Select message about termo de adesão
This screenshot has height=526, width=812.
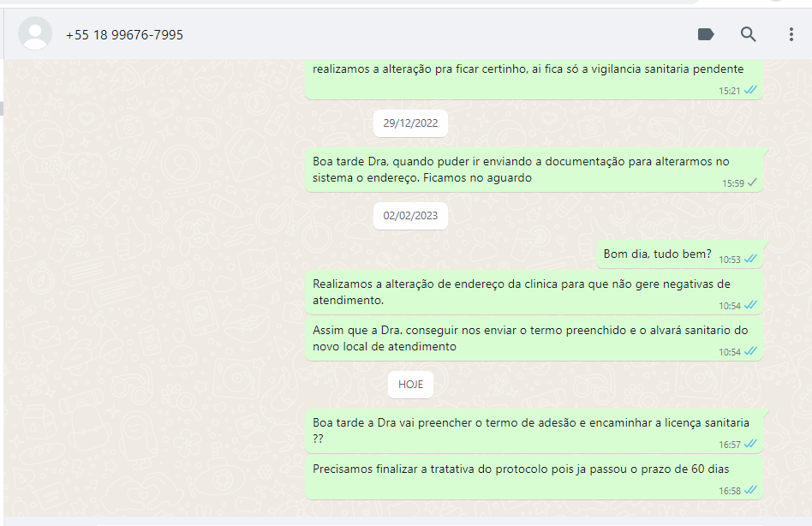[534, 431]
